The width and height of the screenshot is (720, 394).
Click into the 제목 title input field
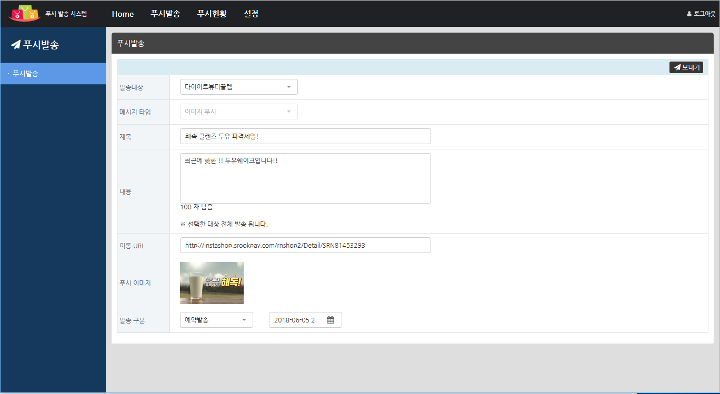[x=305, y=136]
